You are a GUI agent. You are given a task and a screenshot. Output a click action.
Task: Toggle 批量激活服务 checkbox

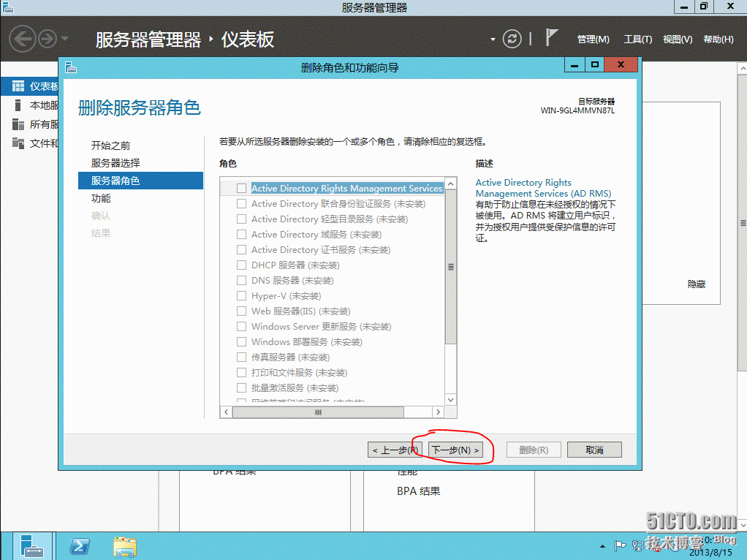click(x=241, y=388)
